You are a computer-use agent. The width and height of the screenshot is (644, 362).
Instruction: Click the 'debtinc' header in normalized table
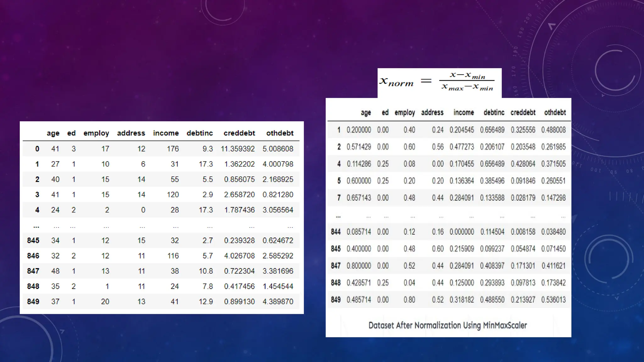tap(494, 112)
